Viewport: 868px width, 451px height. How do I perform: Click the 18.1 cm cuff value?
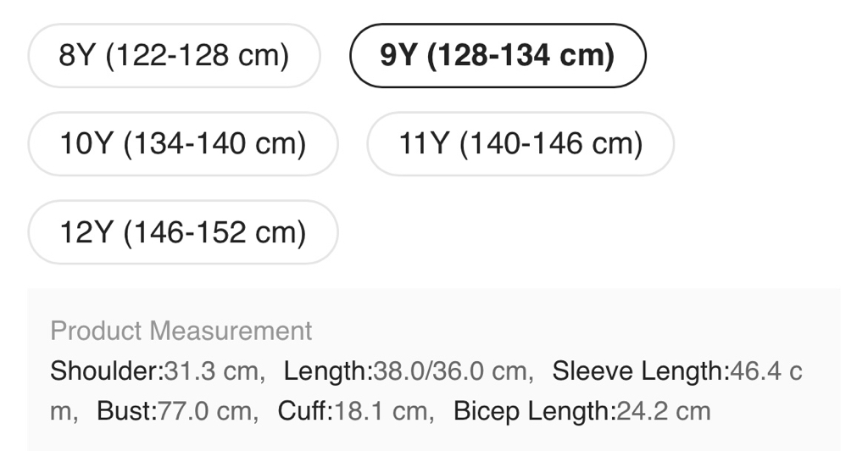point(379,412)
